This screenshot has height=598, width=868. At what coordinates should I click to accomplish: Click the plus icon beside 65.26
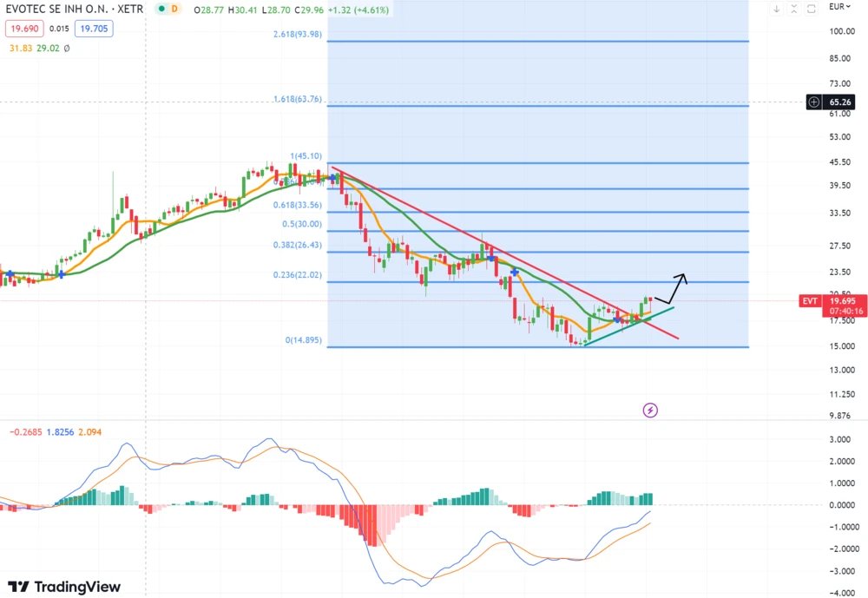pyautogui.click(x=814, y=102)
